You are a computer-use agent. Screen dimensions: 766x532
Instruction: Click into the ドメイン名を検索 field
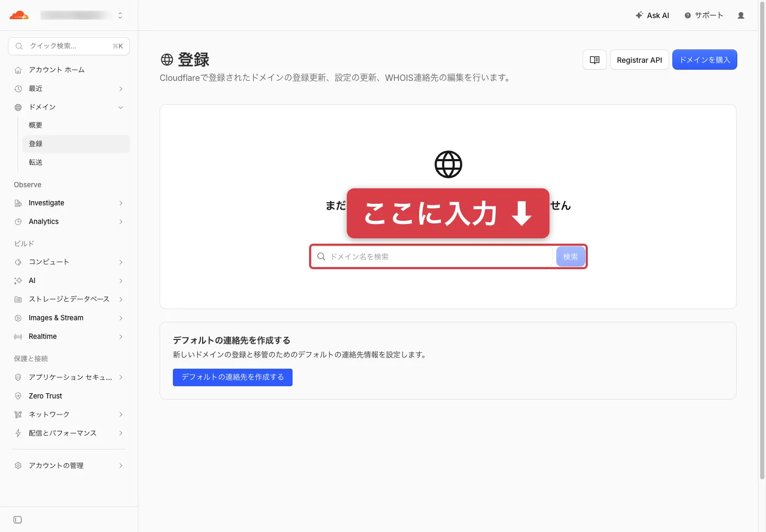tap(432, 256)
